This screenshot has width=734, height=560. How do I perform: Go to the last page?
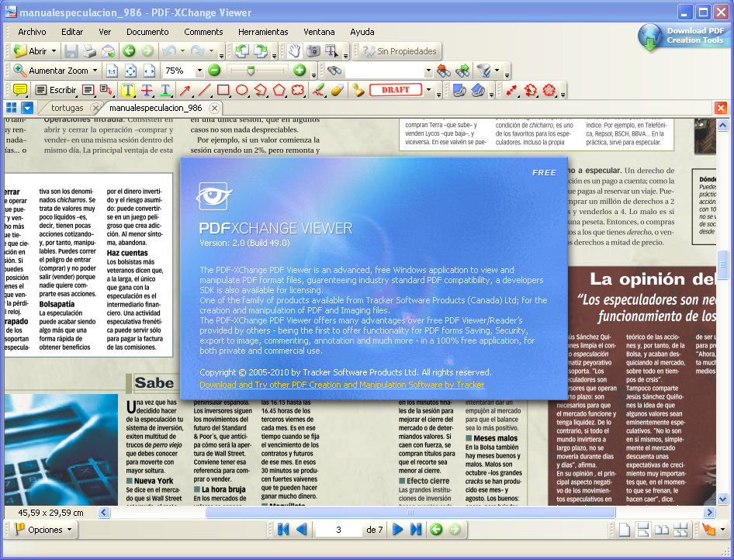(x=416, y=529)
